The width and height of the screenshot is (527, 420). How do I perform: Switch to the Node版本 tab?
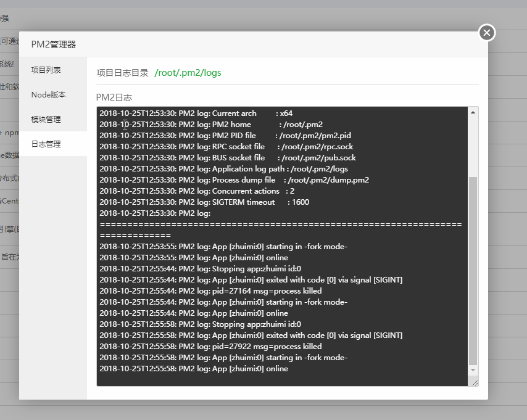tap(53, 95)
